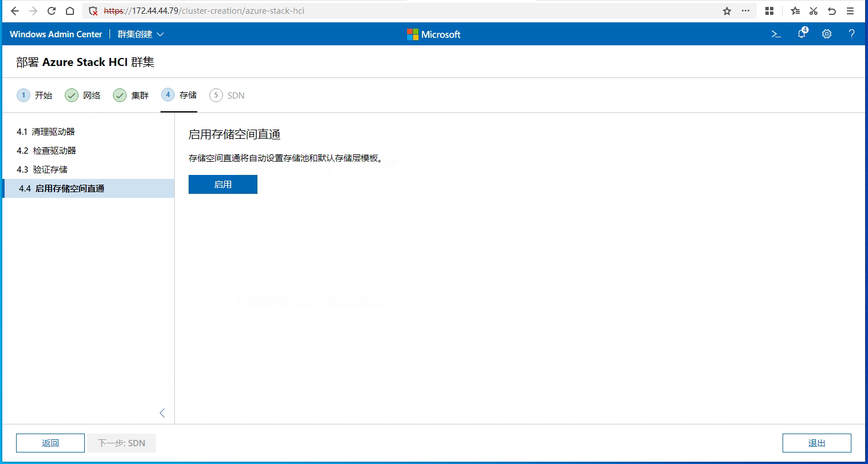This screenshot has width=868, height=464.
Task: Go to step 1 开始
Action: click(34, 95)
